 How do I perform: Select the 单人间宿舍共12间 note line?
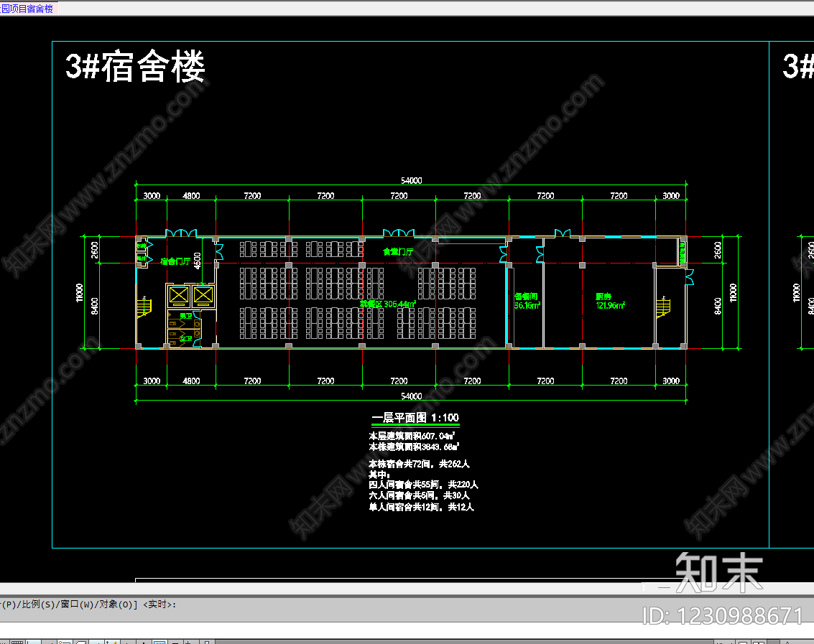[x=421, y=507]
